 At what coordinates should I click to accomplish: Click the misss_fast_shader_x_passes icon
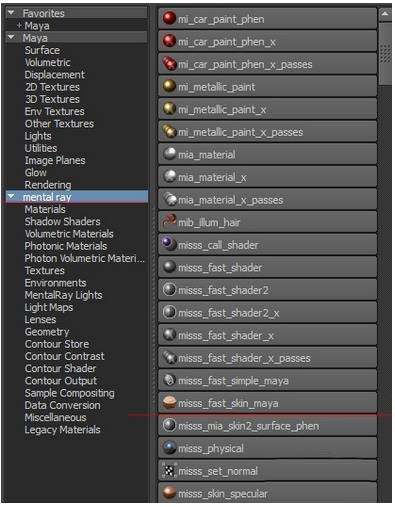(169, 357)
